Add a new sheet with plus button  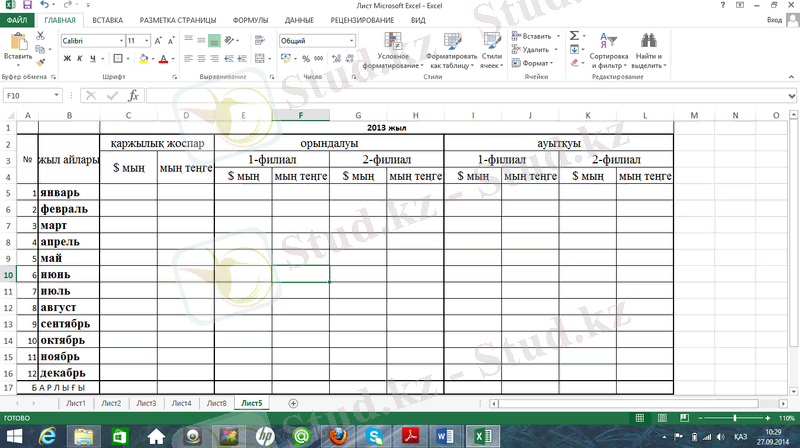293,404
